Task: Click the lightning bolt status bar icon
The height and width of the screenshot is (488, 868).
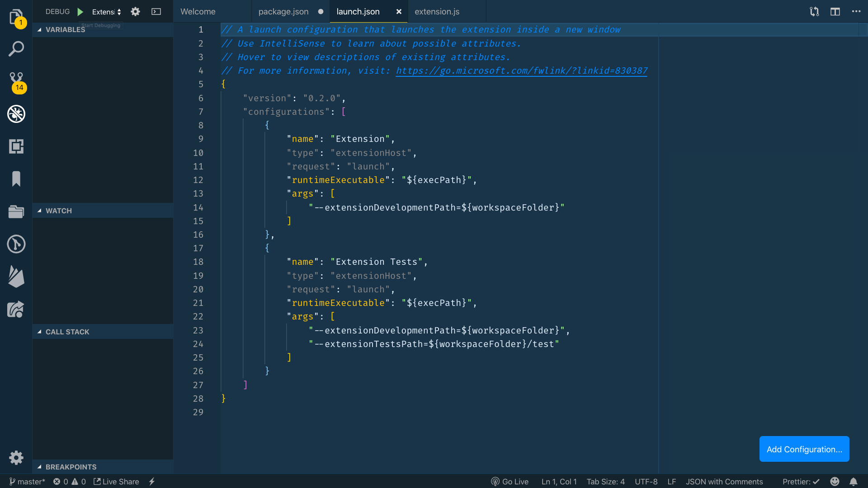Action: pyautogui.click(x=152, y=482)
